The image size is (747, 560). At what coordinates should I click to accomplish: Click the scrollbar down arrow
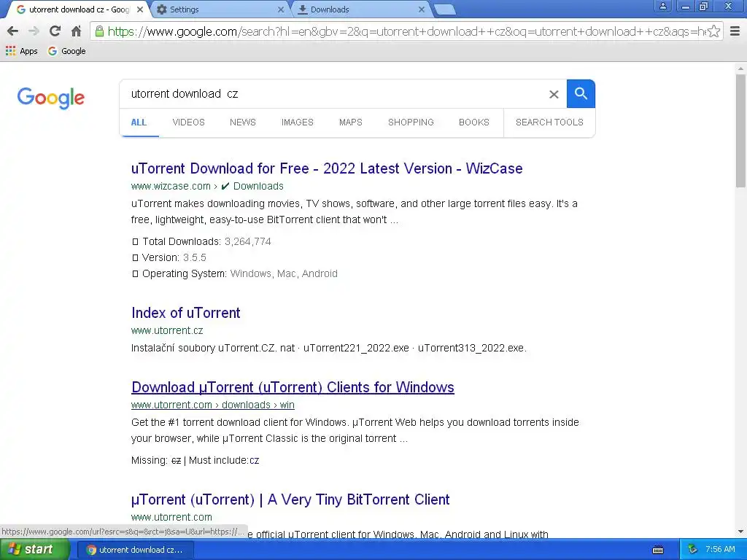coord(740,532)
